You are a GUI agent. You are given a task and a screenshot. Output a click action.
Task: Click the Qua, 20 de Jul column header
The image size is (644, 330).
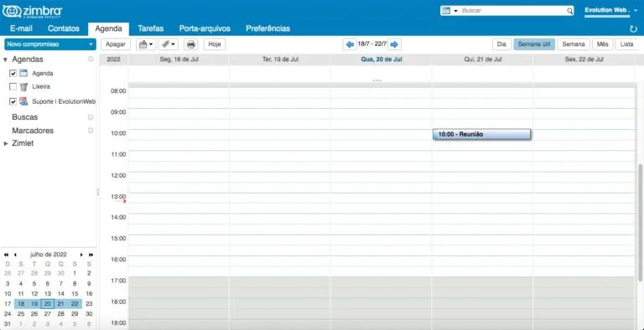382,59
